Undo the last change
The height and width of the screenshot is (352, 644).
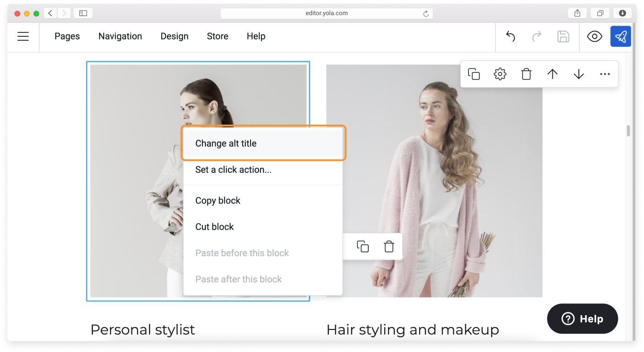[510, 36]
